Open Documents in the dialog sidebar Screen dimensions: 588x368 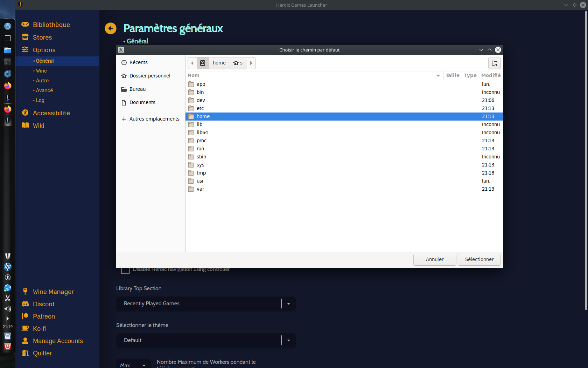pyautogui.click(x=150, y=102)
